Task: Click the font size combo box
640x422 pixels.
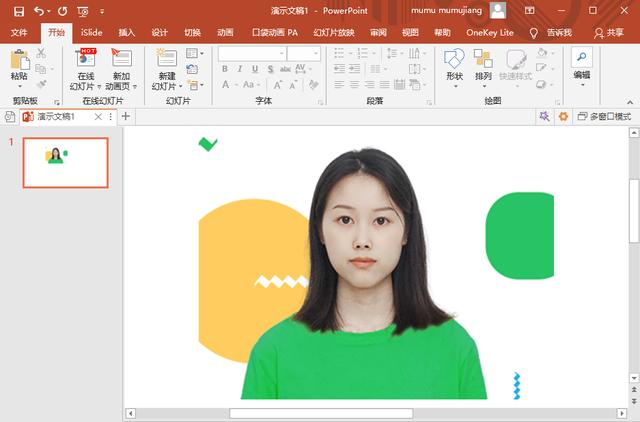Action: (x=304, y=53)
